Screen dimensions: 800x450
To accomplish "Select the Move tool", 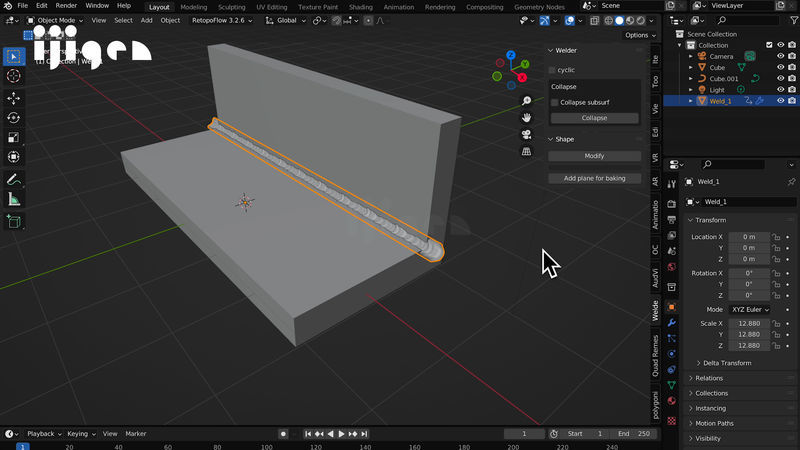I will [x=14, y=98].
